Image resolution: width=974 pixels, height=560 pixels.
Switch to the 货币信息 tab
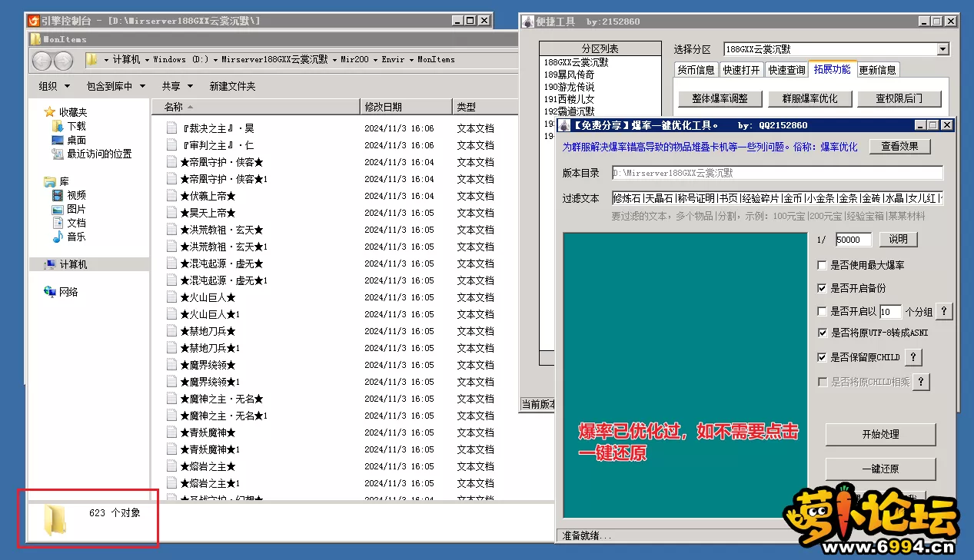[696, 70]
